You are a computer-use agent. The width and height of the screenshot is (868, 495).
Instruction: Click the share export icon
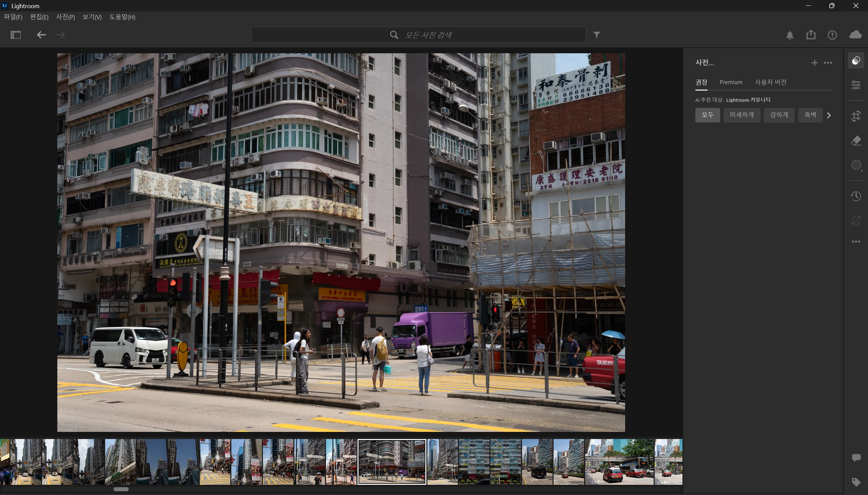(811, 35)
